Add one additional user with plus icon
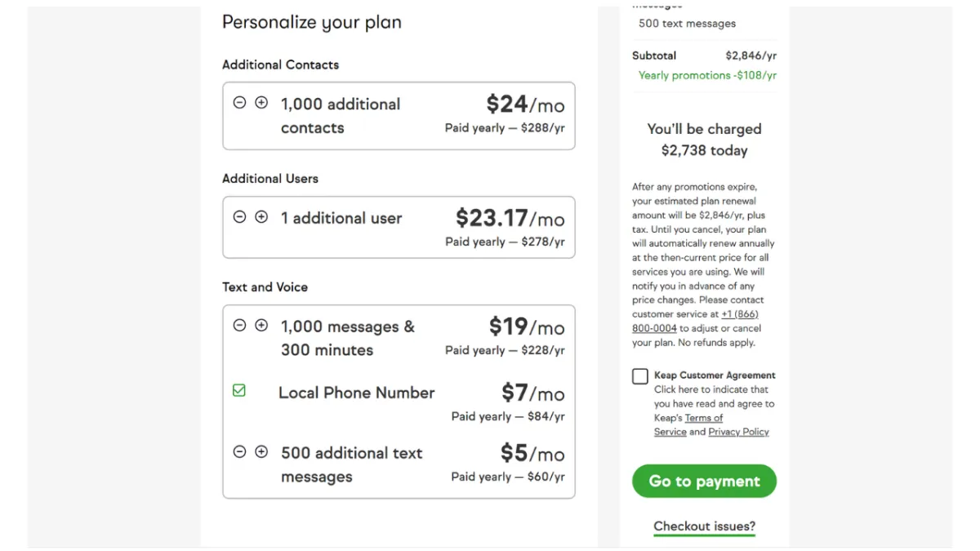980x551 pixels. click(261, 217)
